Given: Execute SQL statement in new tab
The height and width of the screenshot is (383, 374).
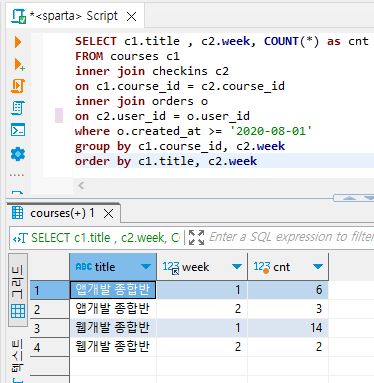Looking at the screenshot, I should tap(19, 64).
